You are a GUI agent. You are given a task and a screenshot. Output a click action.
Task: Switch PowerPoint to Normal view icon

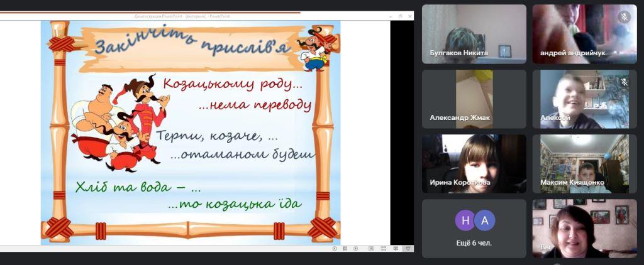pos(371,249)
